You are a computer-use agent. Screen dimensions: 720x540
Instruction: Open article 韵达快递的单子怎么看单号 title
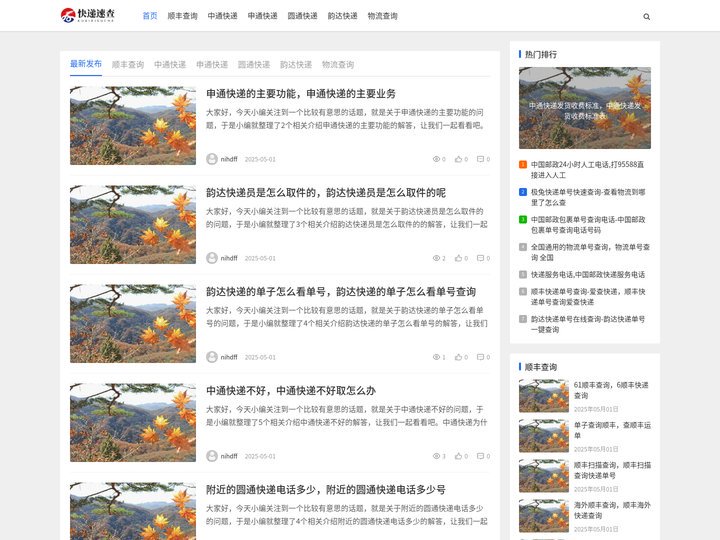point(341,292)
